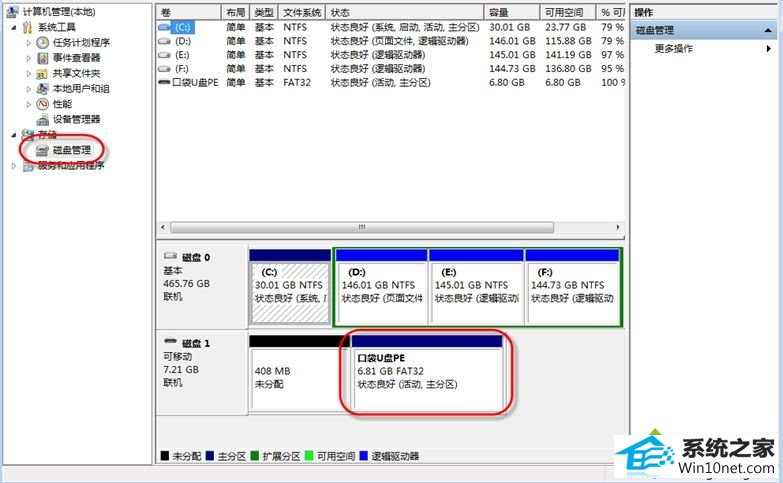Click the 141.19 GB free space cell

click(x=568, y=55)
